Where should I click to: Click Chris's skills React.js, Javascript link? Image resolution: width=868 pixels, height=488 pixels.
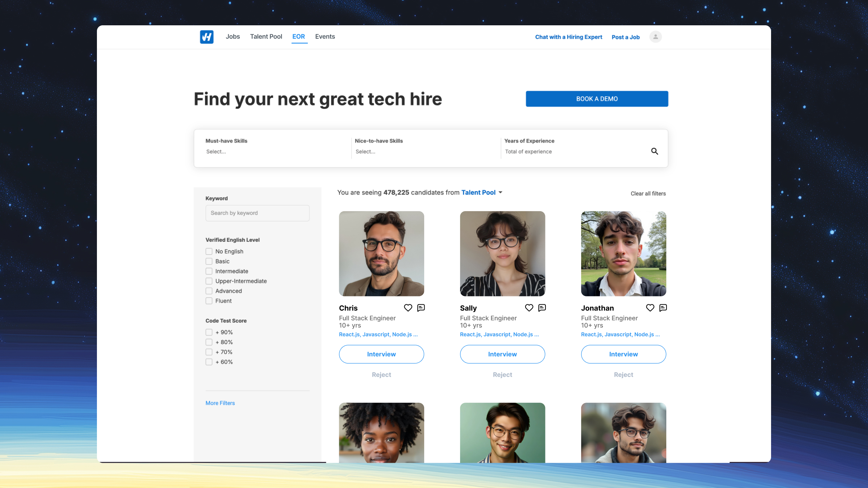coord(378,335)
